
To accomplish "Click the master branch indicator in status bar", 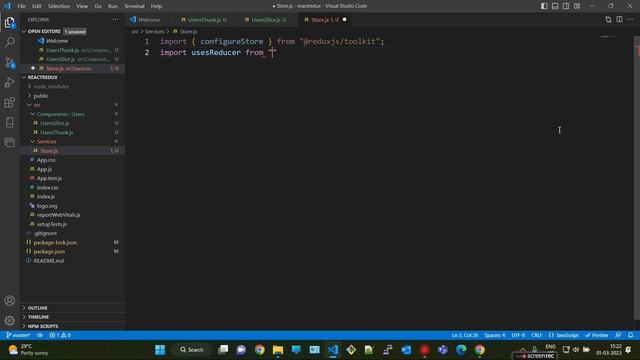I will (x=18, y=335).
